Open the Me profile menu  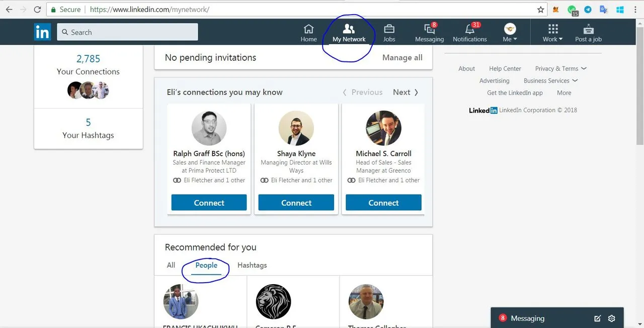(510, 33)
